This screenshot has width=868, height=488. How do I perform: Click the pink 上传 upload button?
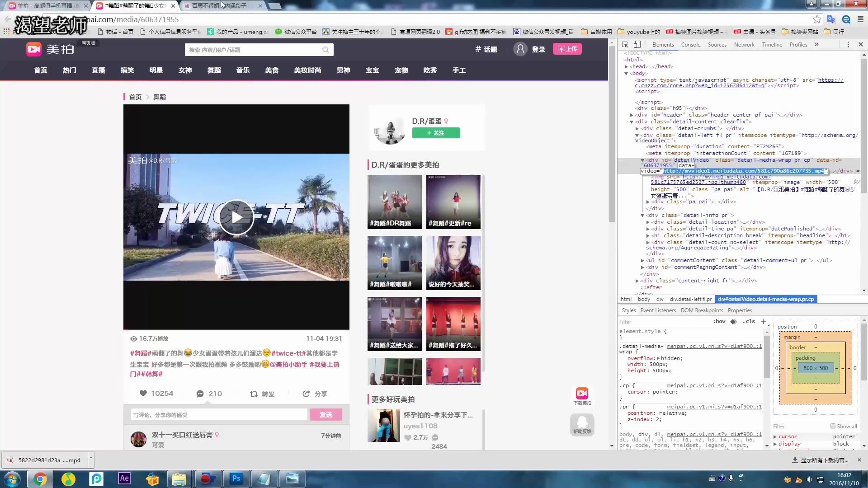pyautogui.click(x=567, y=49)
